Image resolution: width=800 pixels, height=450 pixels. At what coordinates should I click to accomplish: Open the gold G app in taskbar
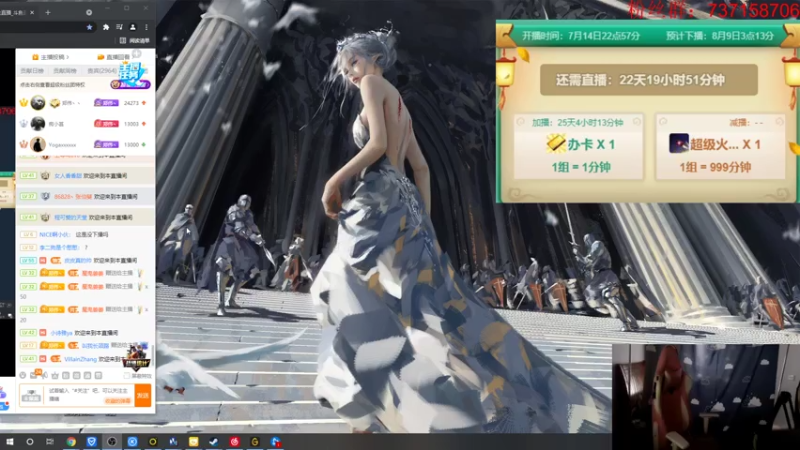coord(255,441)
